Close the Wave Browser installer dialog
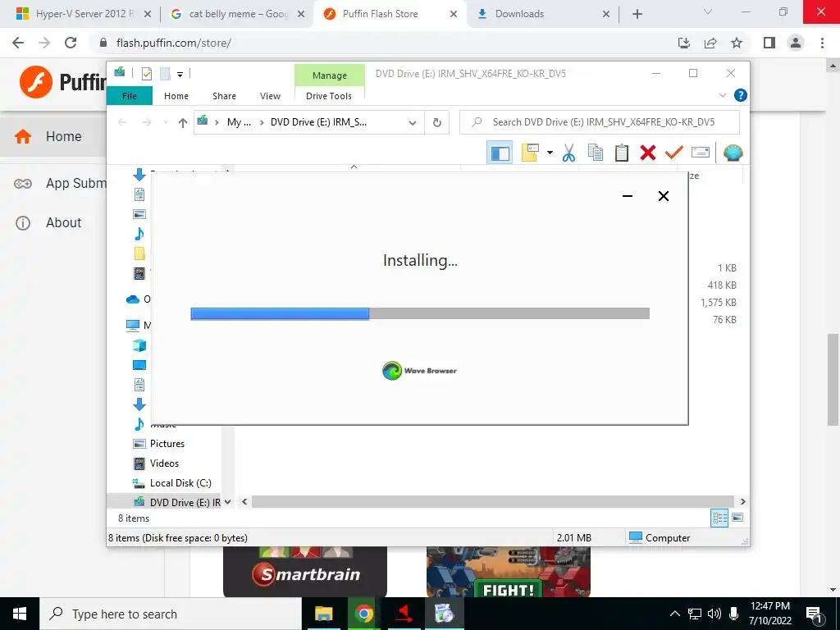The image size is (840, 630). tap(663, 196)
